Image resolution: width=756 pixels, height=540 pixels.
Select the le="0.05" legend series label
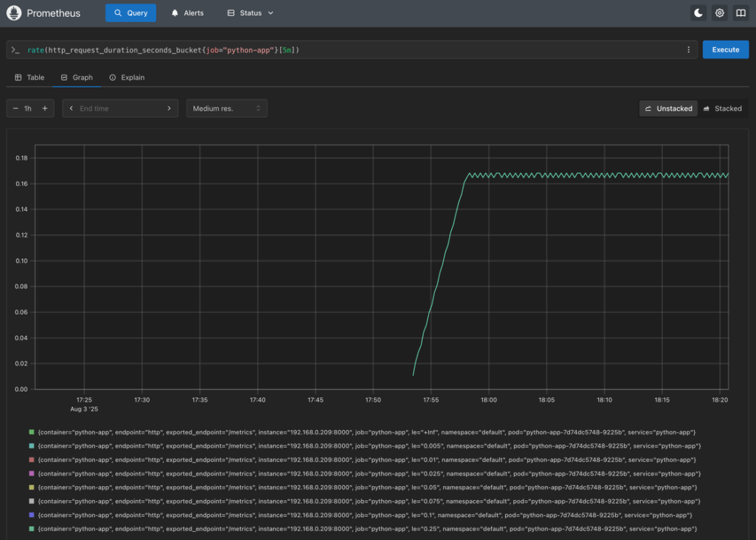click(368, 488)
